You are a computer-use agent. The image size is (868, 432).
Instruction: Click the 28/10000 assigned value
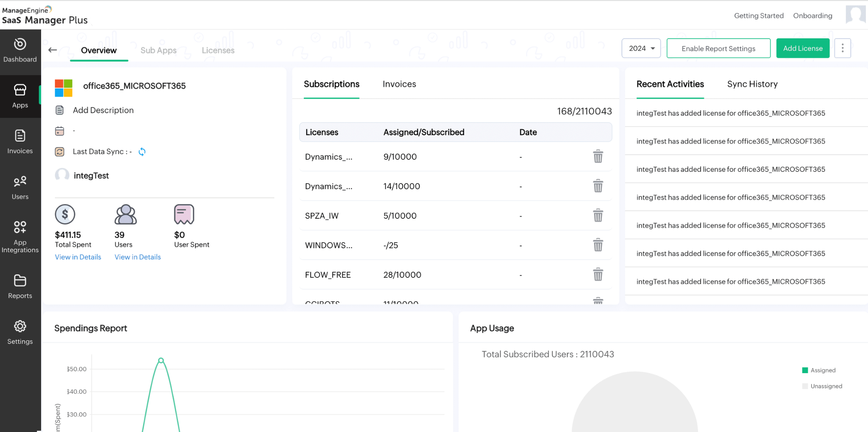click(402, 275)
